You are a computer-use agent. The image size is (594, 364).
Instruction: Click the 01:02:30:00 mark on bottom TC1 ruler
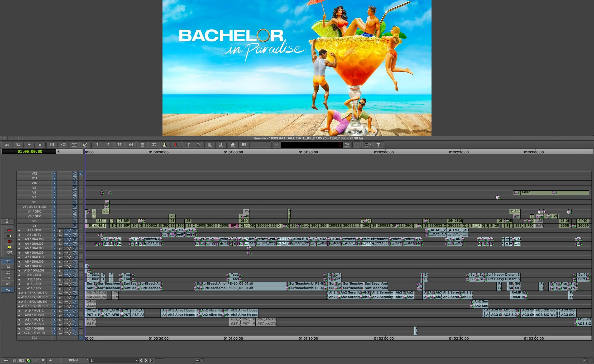point(459,338)
